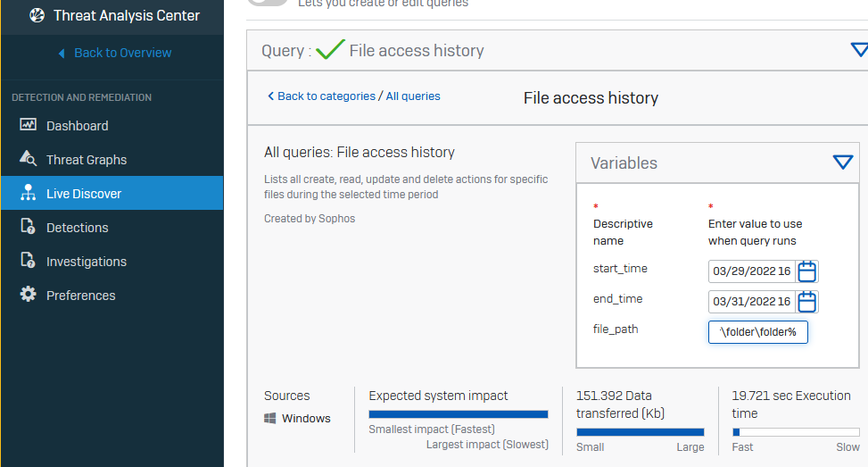Click the Detections document icon
The width and height of the screenshot is (868, 467).
pos(28,227)
